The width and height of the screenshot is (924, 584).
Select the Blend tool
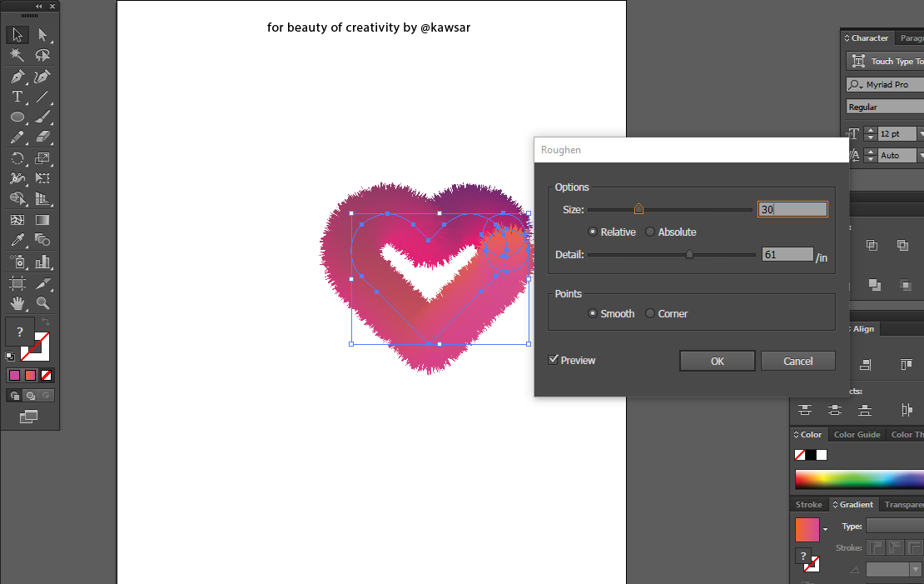pos(42,240)
